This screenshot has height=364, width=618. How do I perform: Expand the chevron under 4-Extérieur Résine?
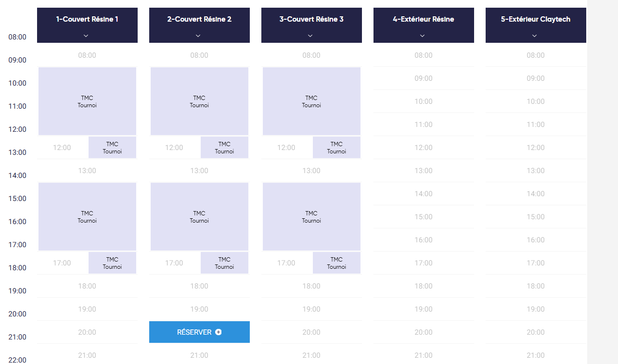(422, 36)
